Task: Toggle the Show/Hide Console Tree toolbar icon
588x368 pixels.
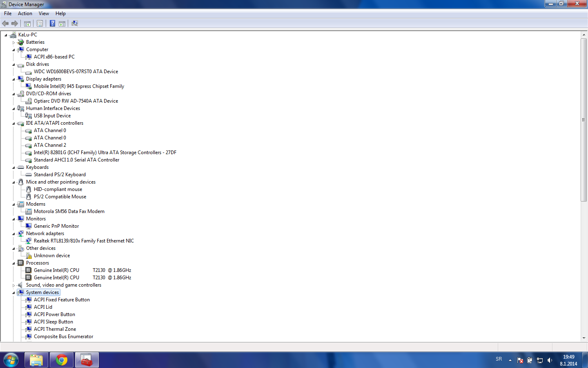Action: (x=27, y=23)
